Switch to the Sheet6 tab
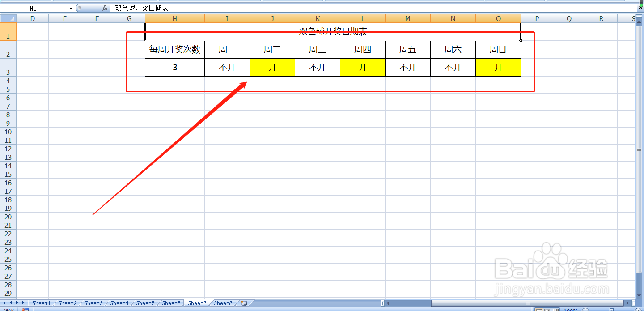Image resolution: width=644 pixels, height=311 pixels. tap(171, 303)
